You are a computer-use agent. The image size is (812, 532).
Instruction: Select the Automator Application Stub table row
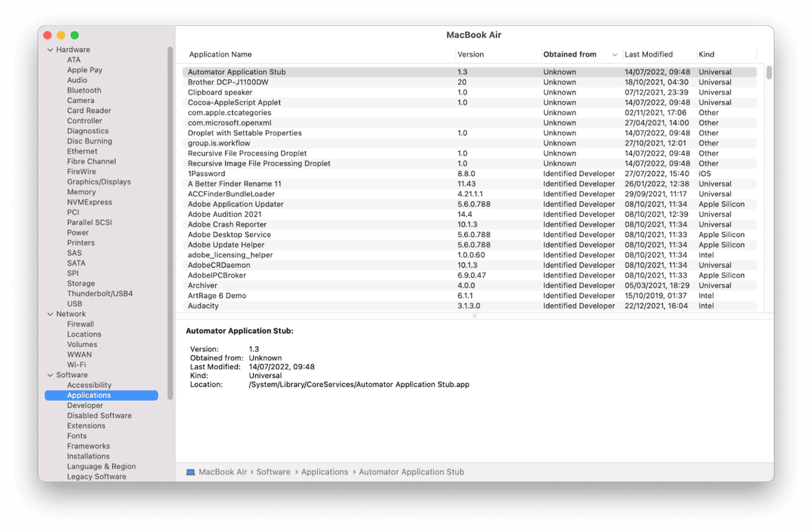469,72
